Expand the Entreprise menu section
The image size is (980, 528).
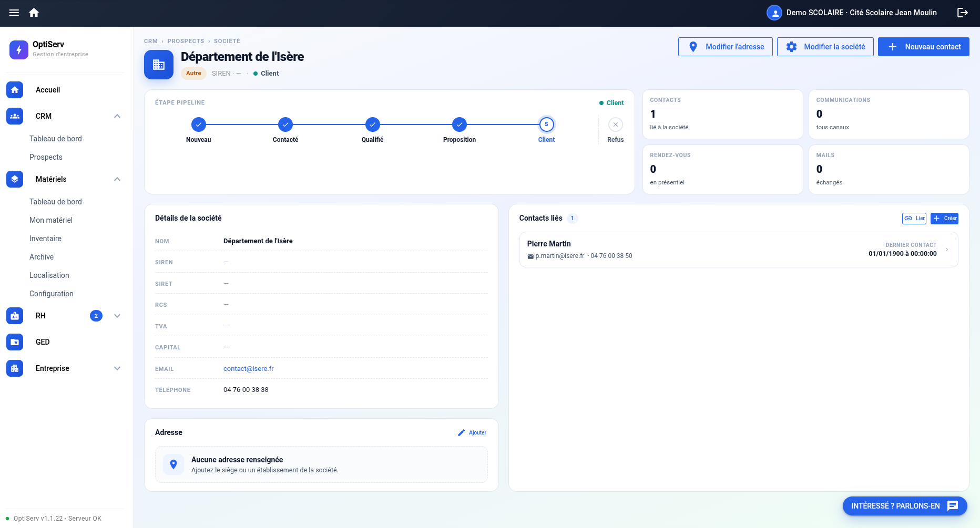117,368
